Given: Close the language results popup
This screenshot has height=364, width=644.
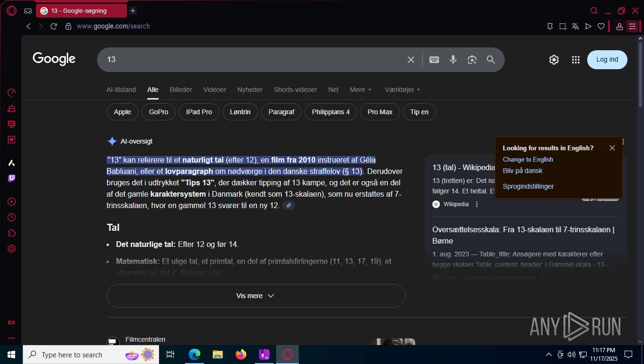Looking at the screenshot, I should coord(612,148).
